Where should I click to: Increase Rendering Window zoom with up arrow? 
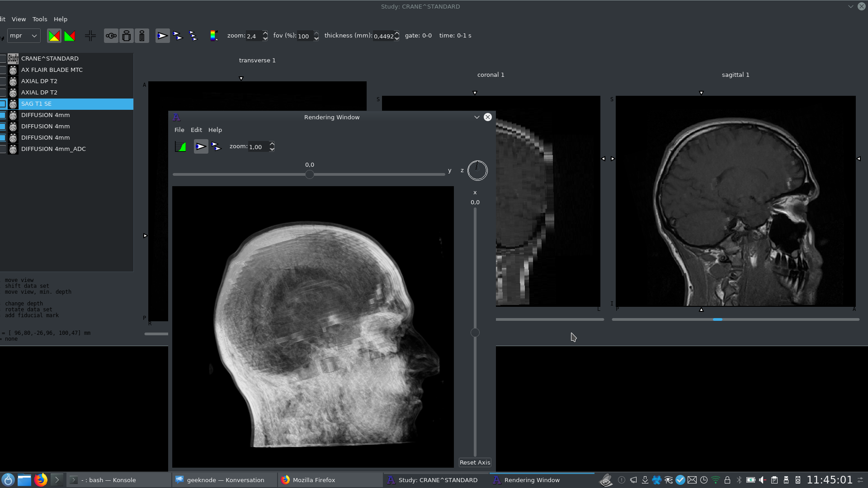272,144
